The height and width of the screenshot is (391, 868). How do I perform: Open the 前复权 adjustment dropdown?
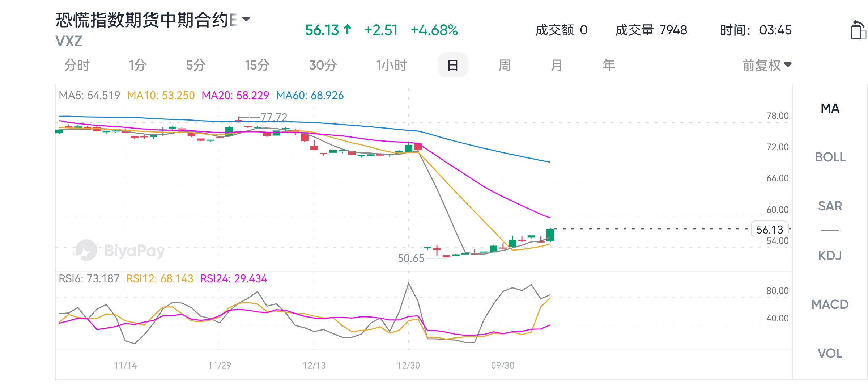click(767, 66)
